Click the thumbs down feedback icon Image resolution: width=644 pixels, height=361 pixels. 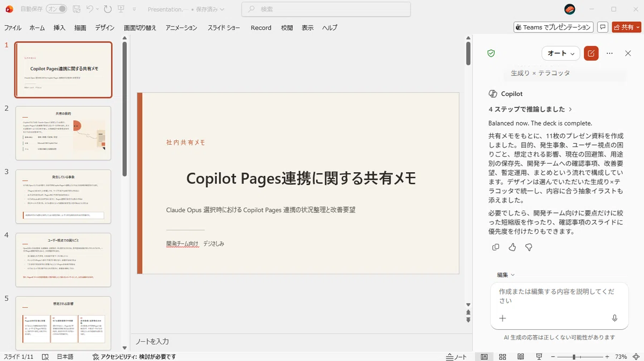coord(529,247)
